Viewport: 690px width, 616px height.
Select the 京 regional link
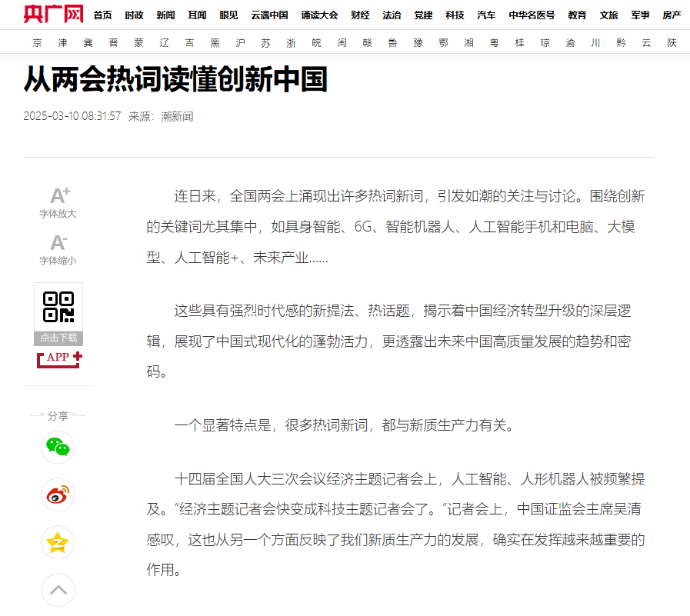click(x=38, y=43)
